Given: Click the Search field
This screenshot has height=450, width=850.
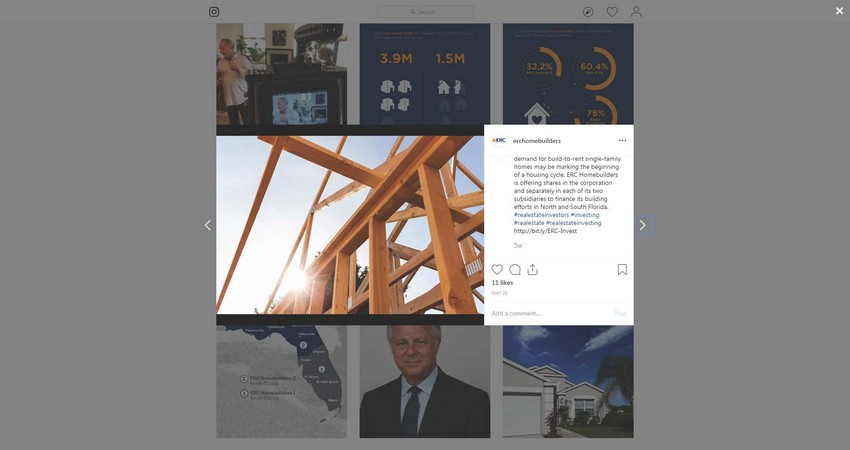Looking at the screenshot, I should [x=425, y=12].
